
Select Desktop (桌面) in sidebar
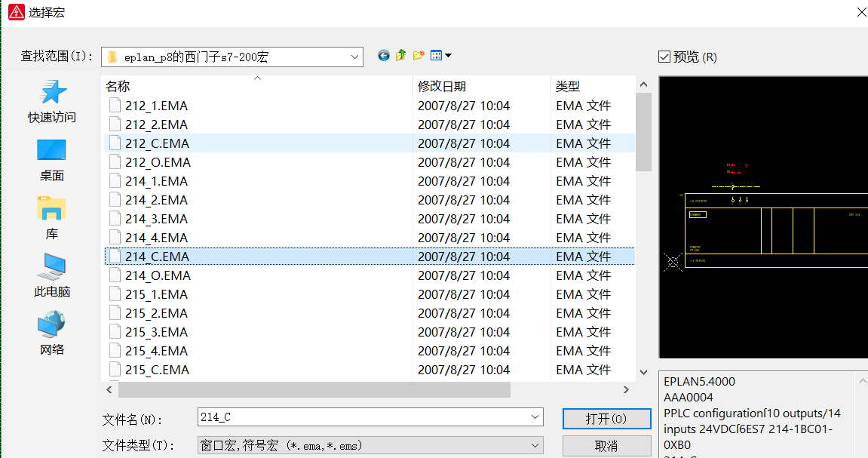(52, 160)
